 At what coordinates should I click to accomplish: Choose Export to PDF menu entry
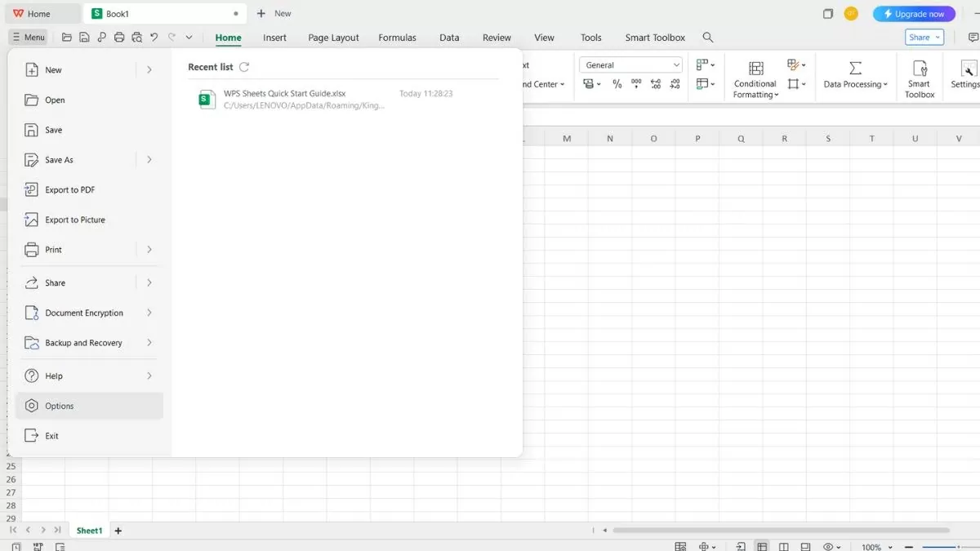coord(70,190)
